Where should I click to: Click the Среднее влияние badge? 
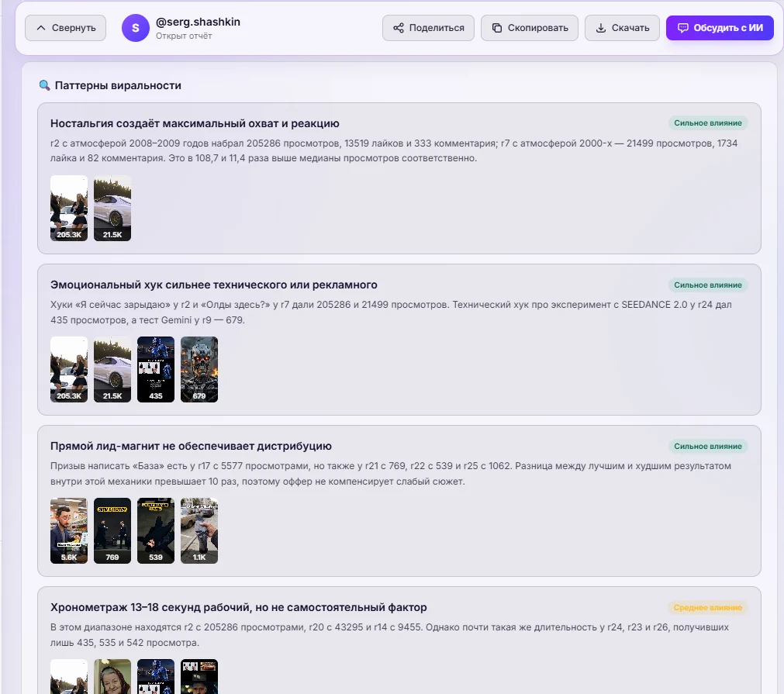(x=708, y=607)
